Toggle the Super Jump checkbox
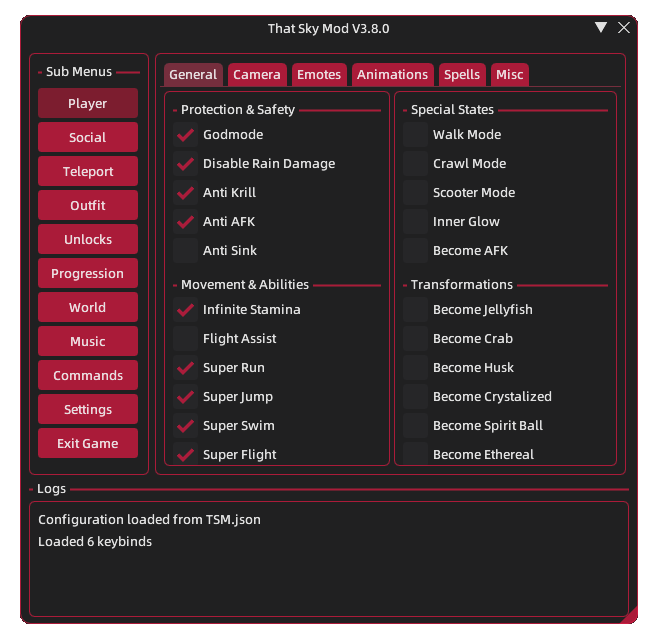Viewport: 662px width, 640px height. click(x=185, y=396)
